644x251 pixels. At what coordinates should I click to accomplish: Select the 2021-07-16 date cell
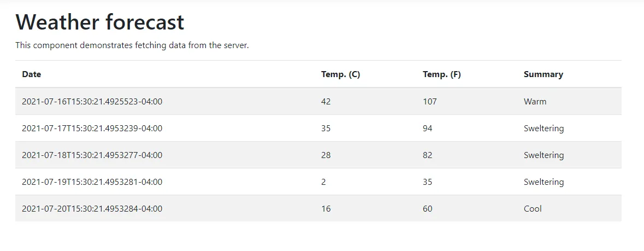pyautogui.click(x=92, y=101)
